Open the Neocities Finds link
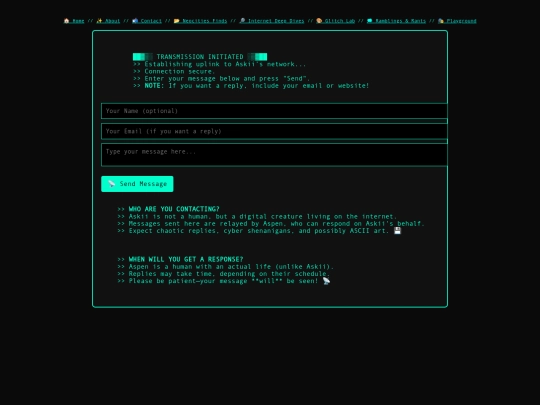 pos(200,21)
